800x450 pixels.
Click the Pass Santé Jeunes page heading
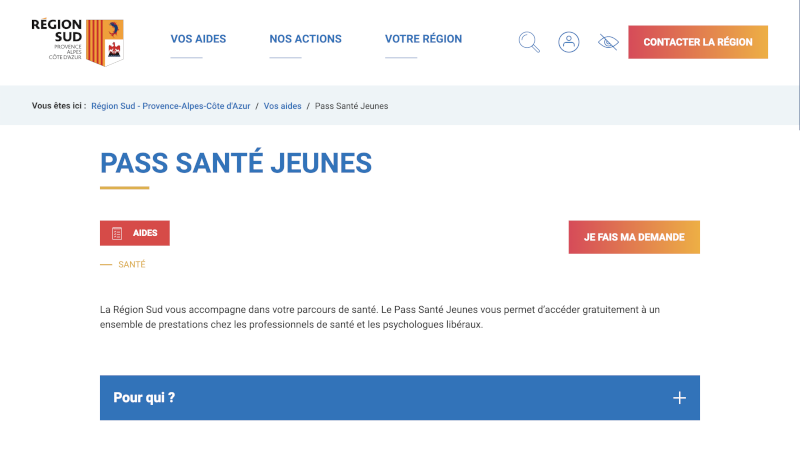(x=236, y=163)
